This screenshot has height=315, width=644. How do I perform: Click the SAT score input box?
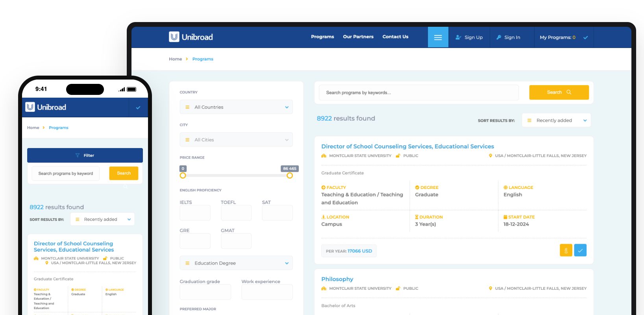278,213
